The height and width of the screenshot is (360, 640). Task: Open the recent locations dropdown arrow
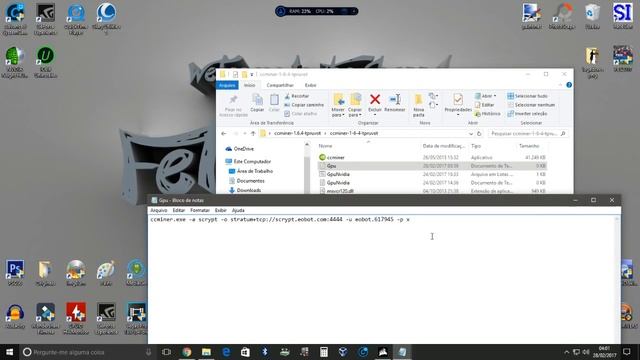point(244,133)
